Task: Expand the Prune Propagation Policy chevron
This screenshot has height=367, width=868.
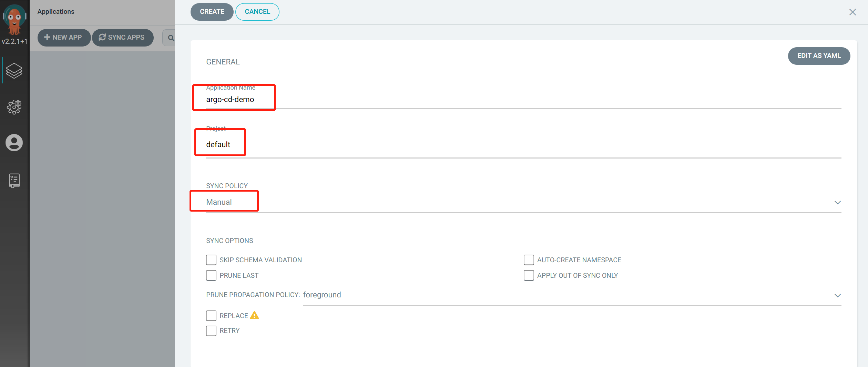Action: tap(838, 295)
